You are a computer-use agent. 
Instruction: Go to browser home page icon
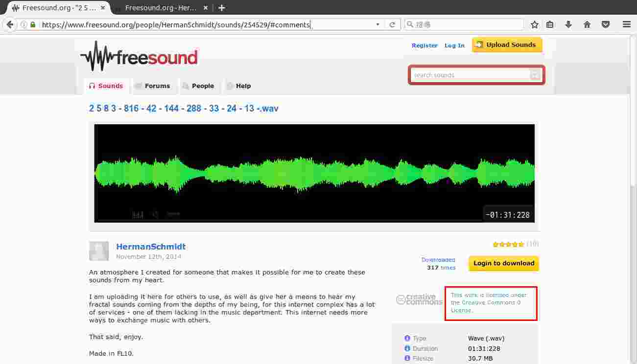[587, 24]
